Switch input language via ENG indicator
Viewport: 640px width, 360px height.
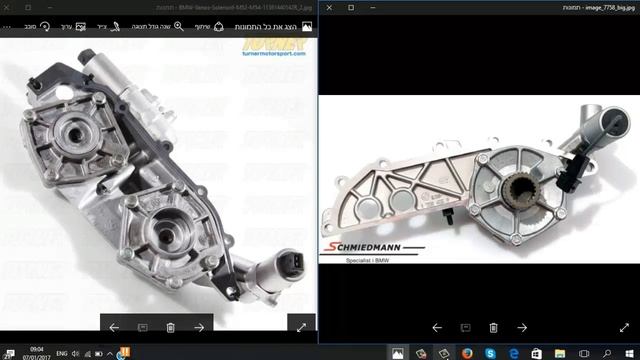point(62,353)
